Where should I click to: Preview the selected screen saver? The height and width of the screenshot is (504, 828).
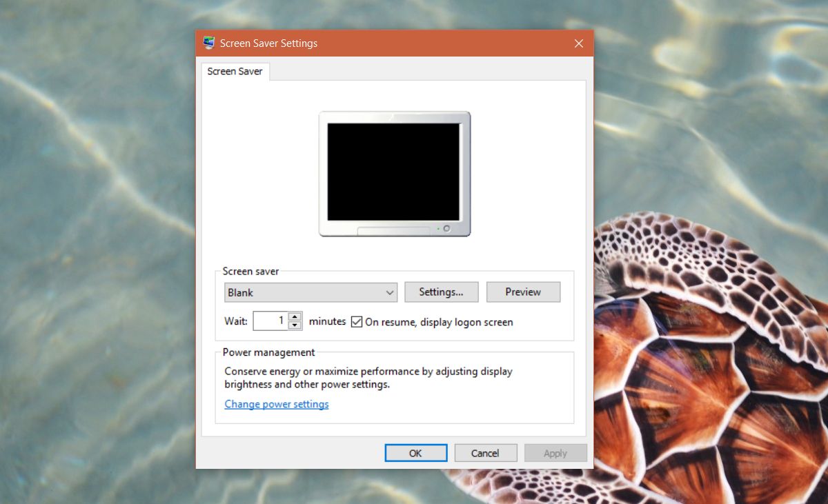tap(523, 292)
